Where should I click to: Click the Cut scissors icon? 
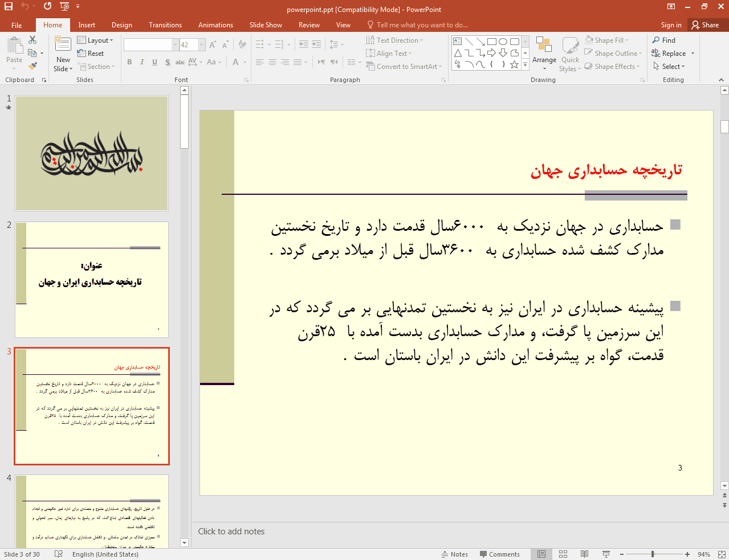[32, 40]
